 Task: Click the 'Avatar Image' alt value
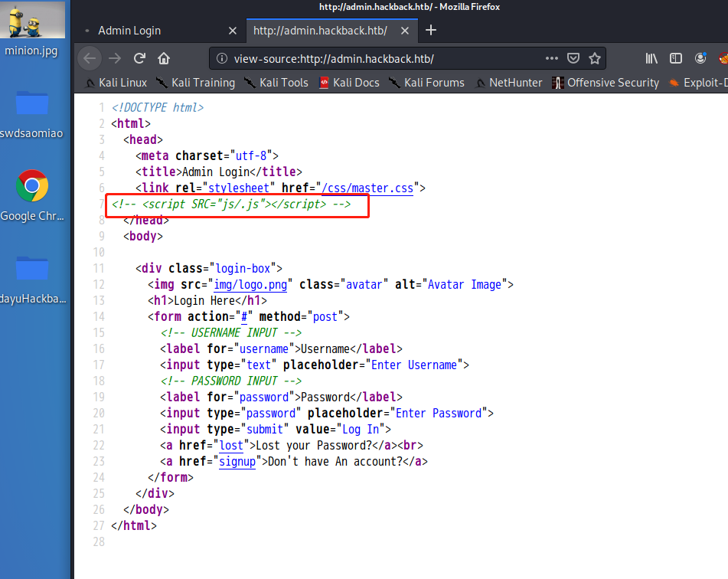[x=465, y=285]
